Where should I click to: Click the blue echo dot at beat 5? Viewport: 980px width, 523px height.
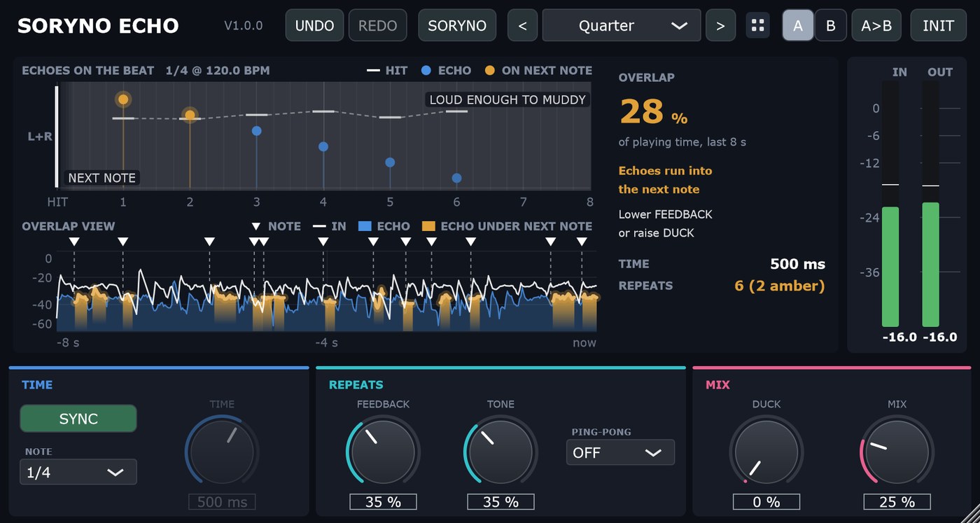pos(390,162)
